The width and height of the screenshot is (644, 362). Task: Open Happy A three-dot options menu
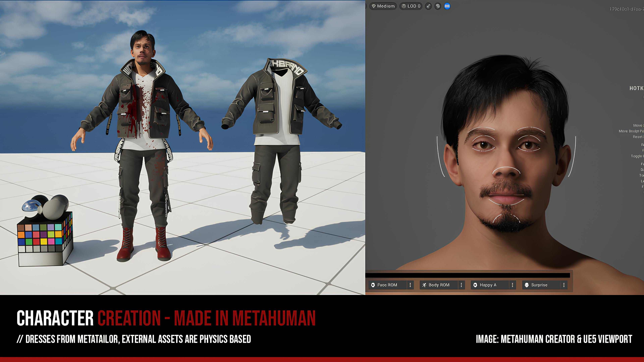click(x=512, y=285)
